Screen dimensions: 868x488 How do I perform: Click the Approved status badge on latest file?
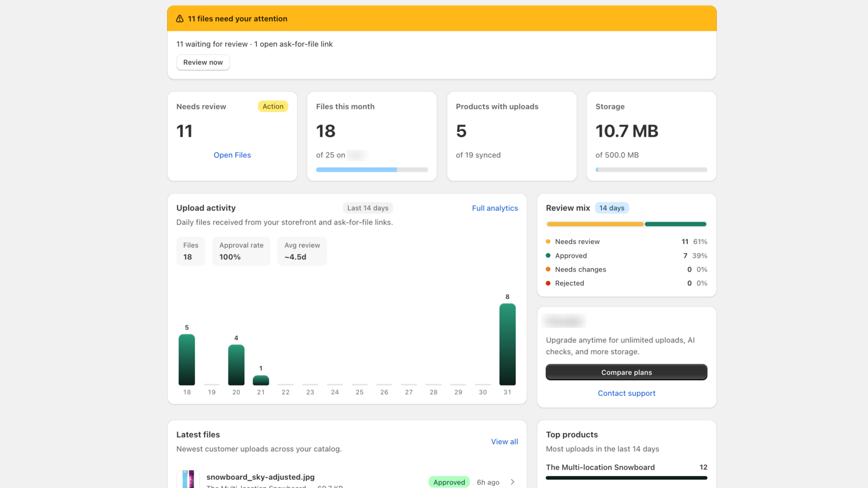click(449, 482)
